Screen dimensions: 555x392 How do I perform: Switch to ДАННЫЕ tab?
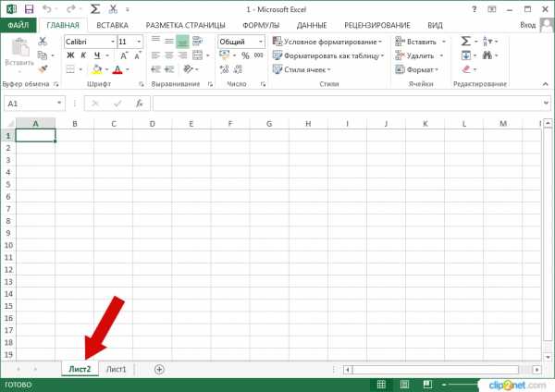pos(312,25)
